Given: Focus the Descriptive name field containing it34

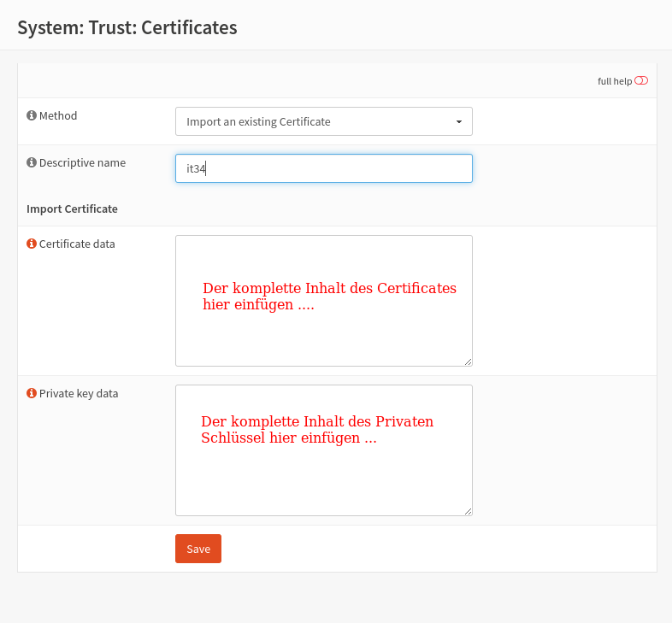Looking at the screenshot, I should [323, 168].
